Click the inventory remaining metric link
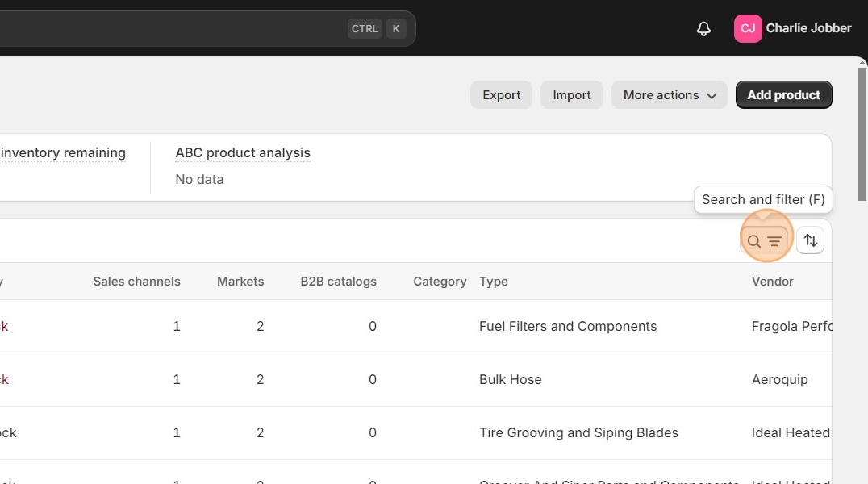 coord(63,152)
